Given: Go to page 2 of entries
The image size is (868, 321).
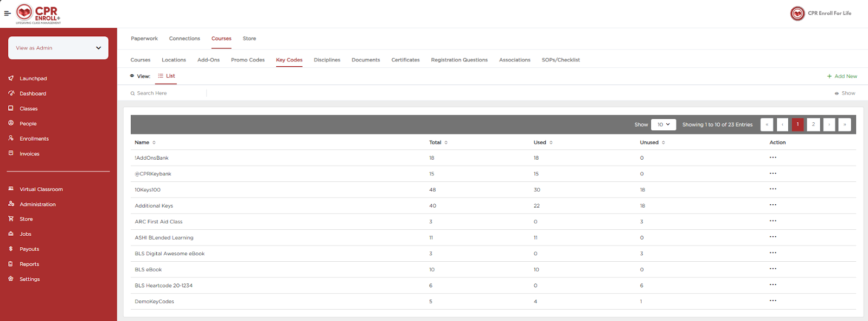Looking at the screenshot, I should tap(813, 124).
